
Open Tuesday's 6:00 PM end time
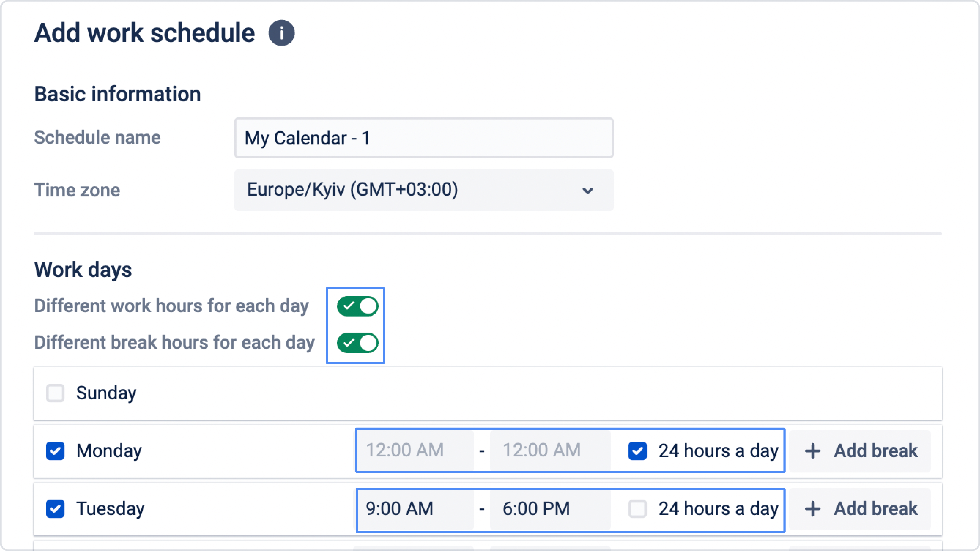[x=550, y=509]
